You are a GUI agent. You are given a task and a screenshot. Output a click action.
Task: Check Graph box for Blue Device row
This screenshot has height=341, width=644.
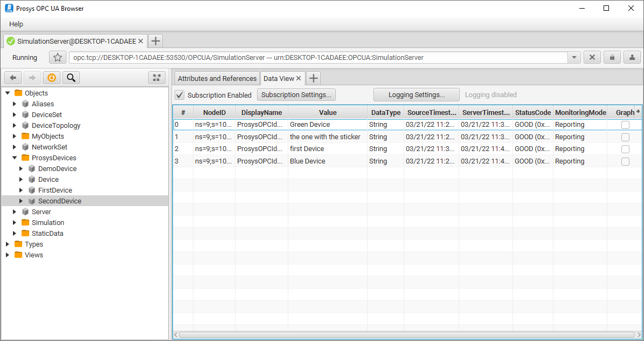(625, 161)
